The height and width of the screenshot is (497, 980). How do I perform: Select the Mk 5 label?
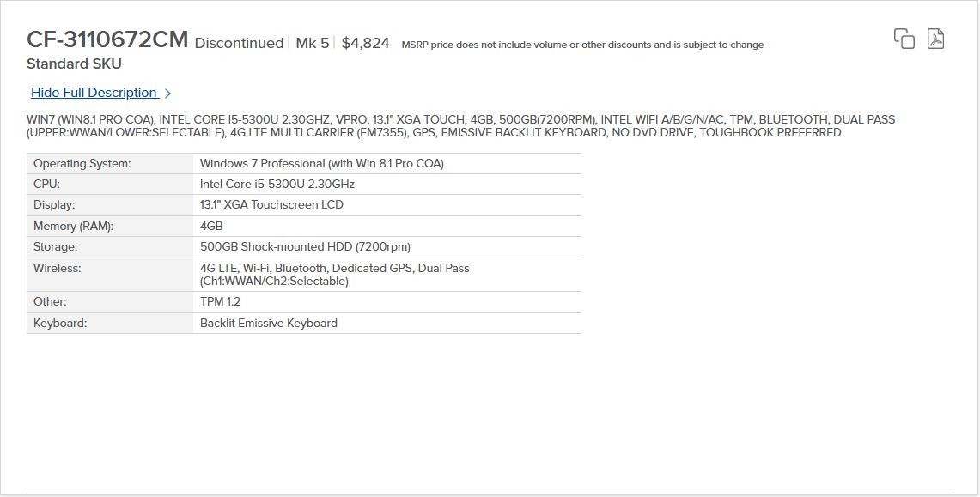tap(312, 43)
